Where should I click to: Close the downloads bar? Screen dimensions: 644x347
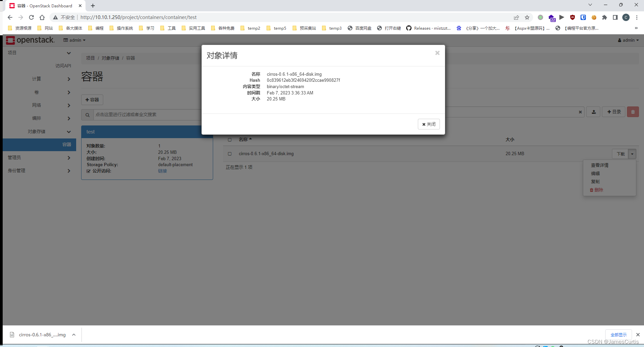[x=638, y=335]
